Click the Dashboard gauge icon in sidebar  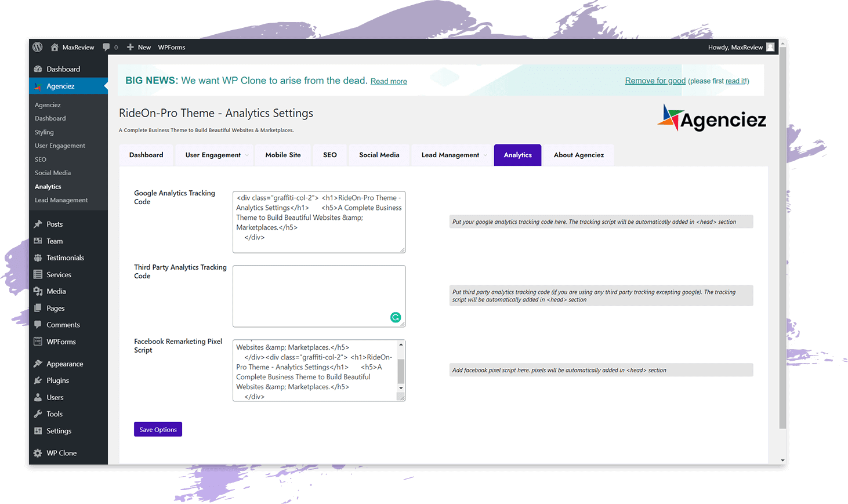pyautogui.click(x=38, y=69)
